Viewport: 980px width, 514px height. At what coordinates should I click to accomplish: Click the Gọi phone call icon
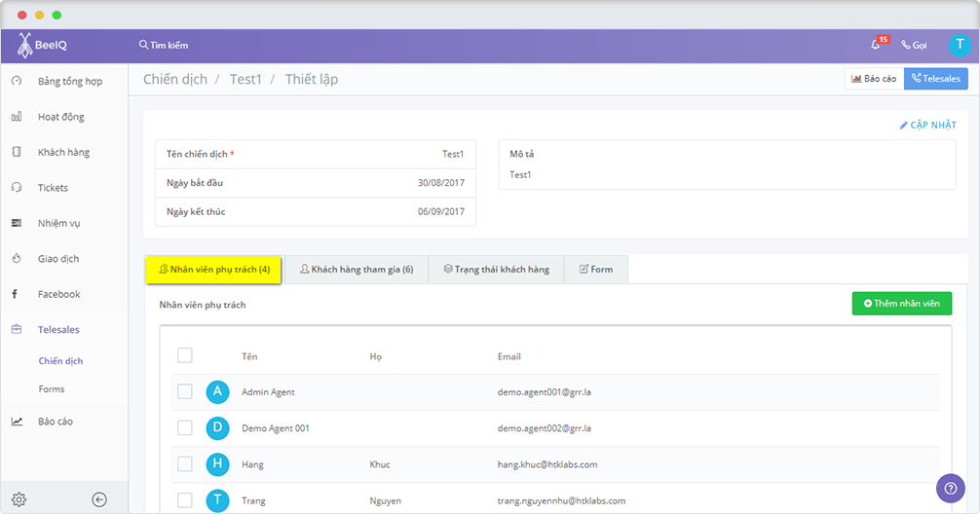coord(914,45)
